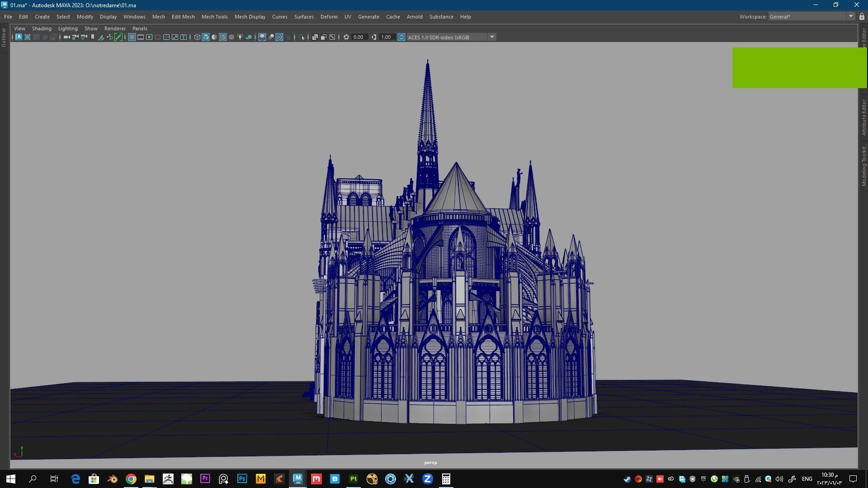Toggle the Film Gate icon

[141, 37]
